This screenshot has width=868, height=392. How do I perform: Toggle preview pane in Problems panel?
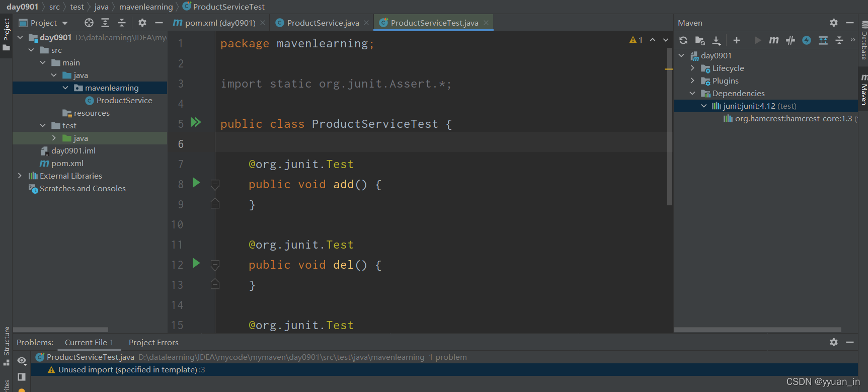point(22,376)
